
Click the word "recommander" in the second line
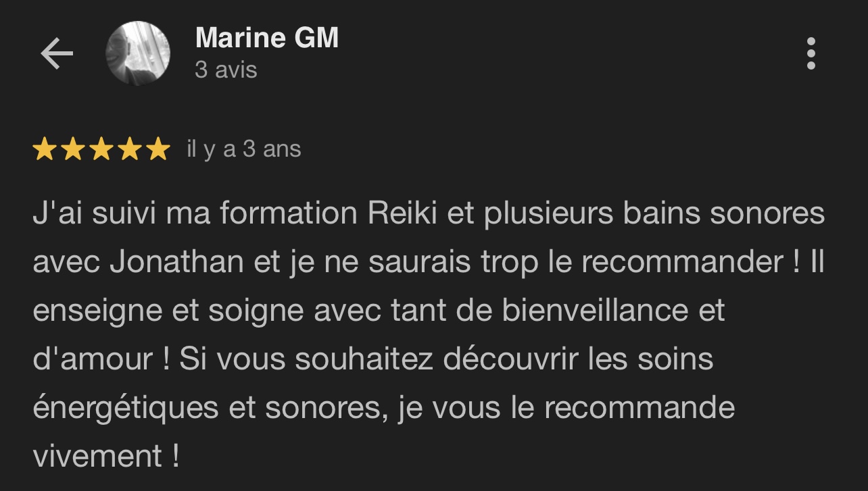[x=684, y=262]
